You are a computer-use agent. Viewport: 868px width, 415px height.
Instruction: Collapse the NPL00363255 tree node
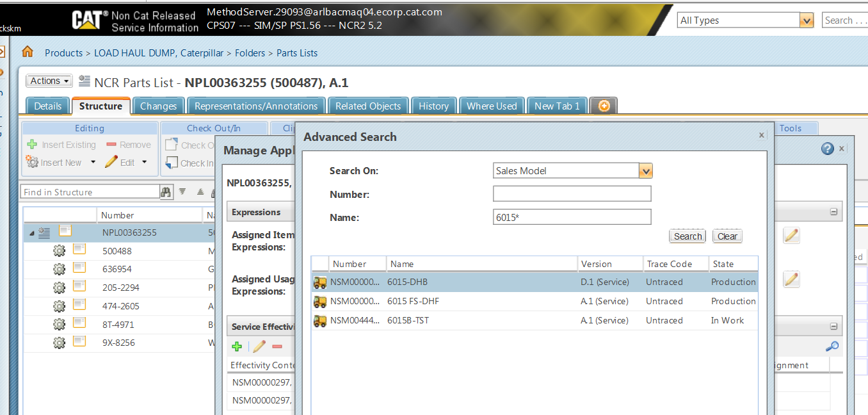[x=32, y=233]
